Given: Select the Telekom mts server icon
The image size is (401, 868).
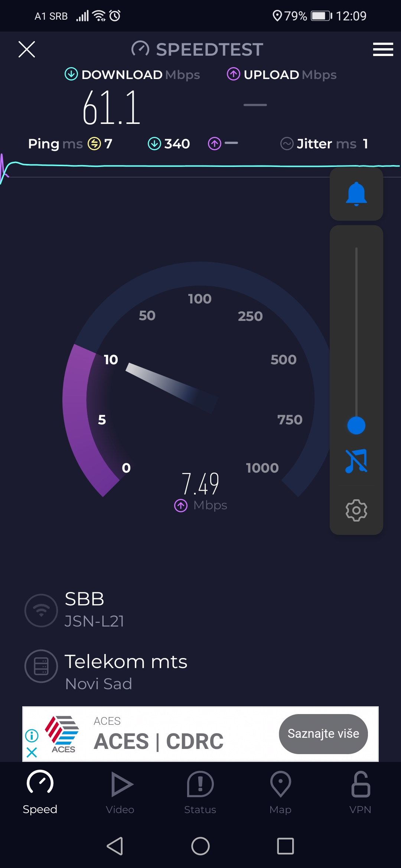Looking at the screenshot, I should [x=41, y=666].
